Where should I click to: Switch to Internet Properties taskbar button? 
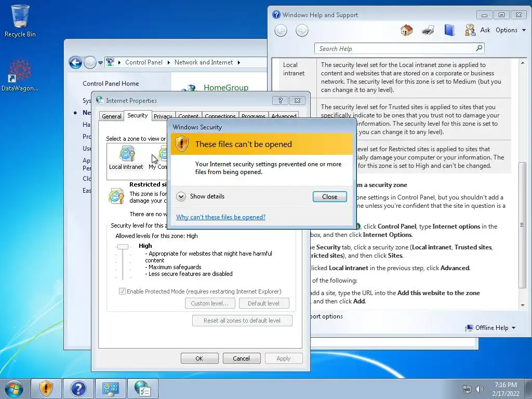coord(142,389)
